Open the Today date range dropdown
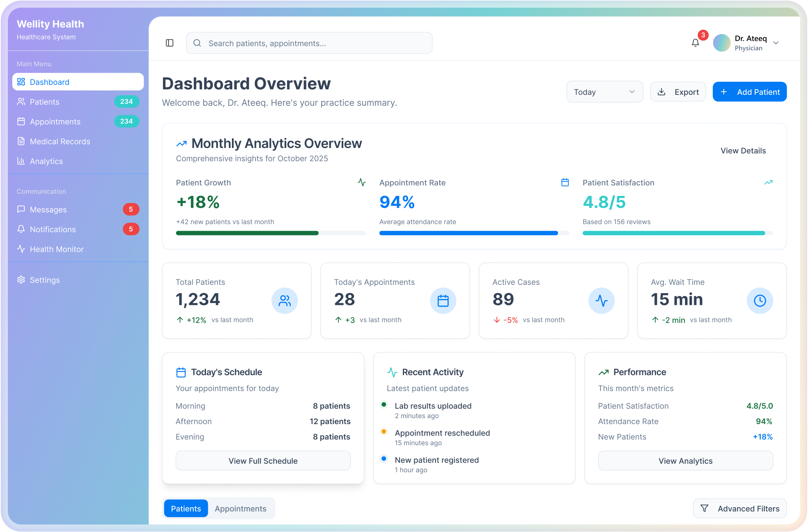 pyautogui.click(x=604, y=92)
